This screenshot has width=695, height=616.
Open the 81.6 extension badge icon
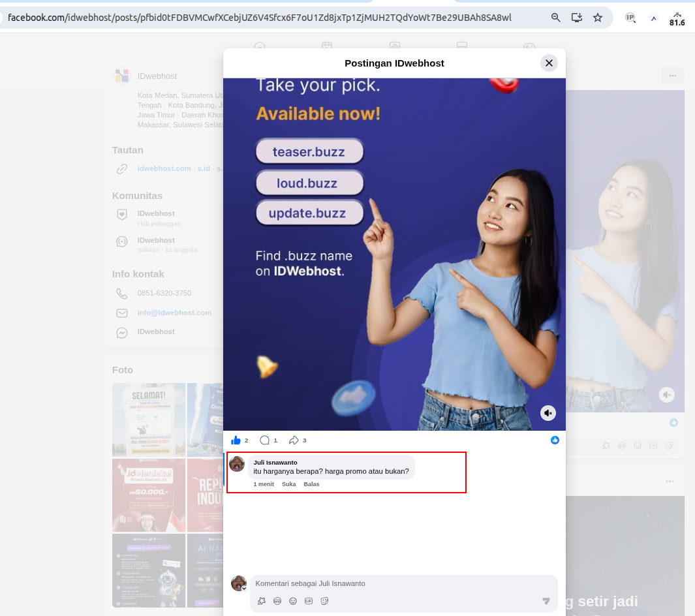[x=677, y=19]
